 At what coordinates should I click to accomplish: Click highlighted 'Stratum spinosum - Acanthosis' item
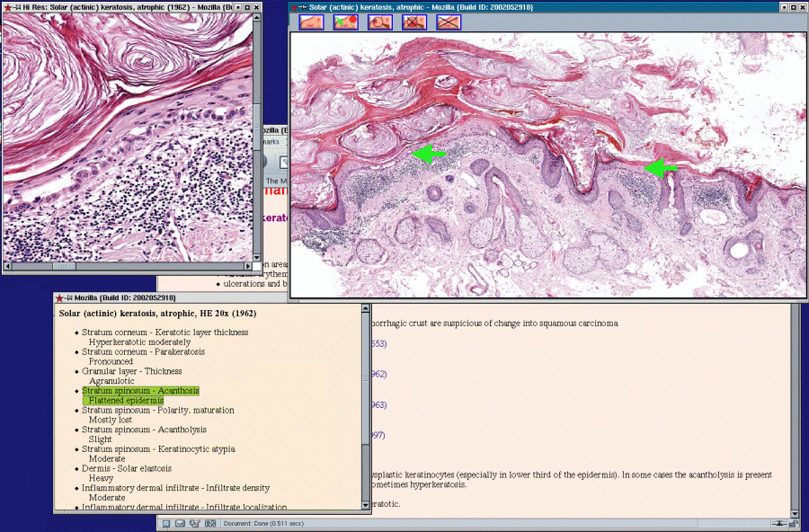140,391
